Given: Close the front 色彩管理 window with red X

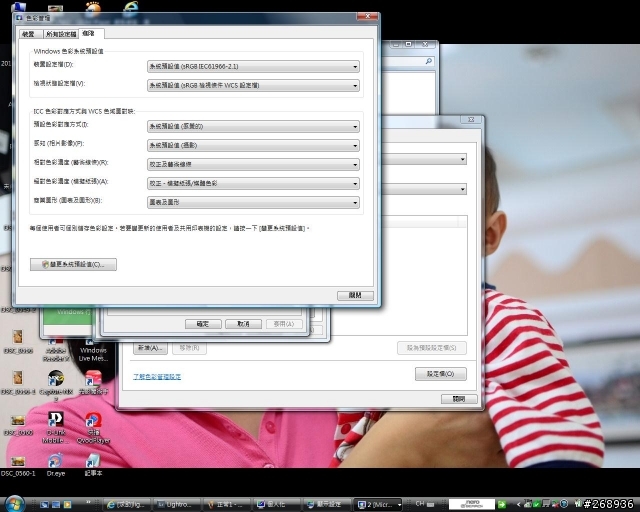Looking at the screenshot, I should click(x=367, y=16).
